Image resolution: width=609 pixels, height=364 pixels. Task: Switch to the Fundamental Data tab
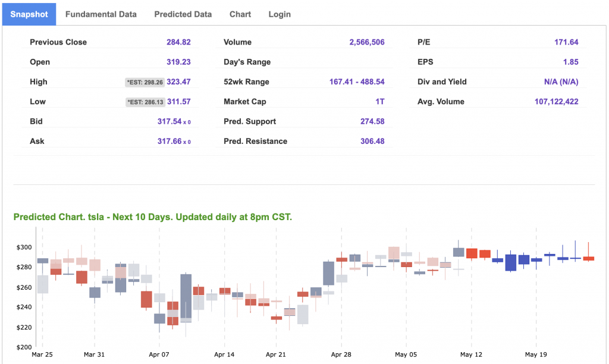(x=101, y=14)
